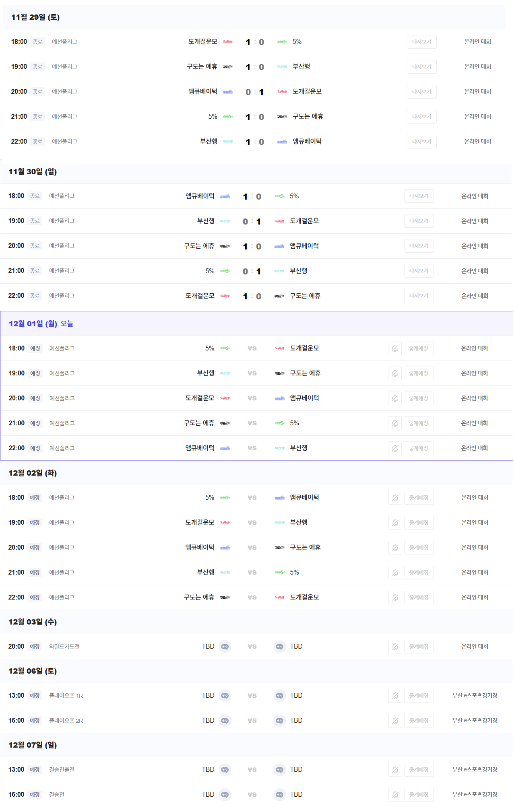Viewport: 514px width, 812px height.
Task: Enable alert bell for Dec 2 20:00 match
Action: click(395, 548)
